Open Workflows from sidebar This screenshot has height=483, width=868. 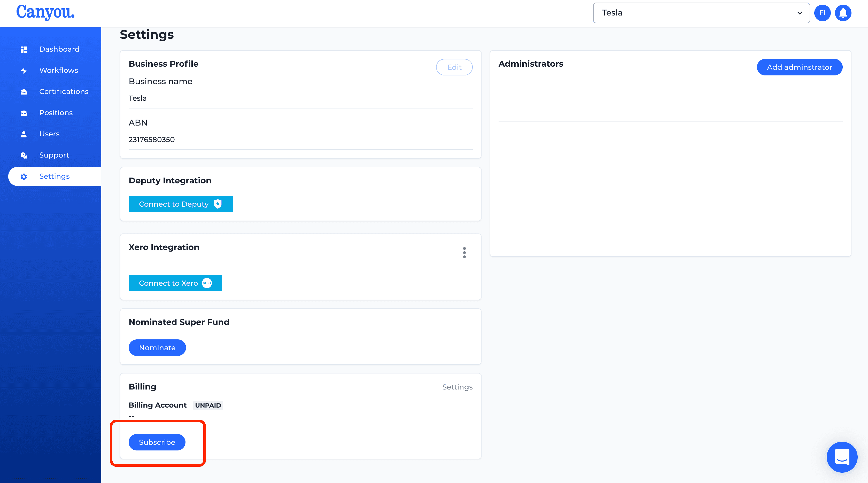[x=59, y=71]
